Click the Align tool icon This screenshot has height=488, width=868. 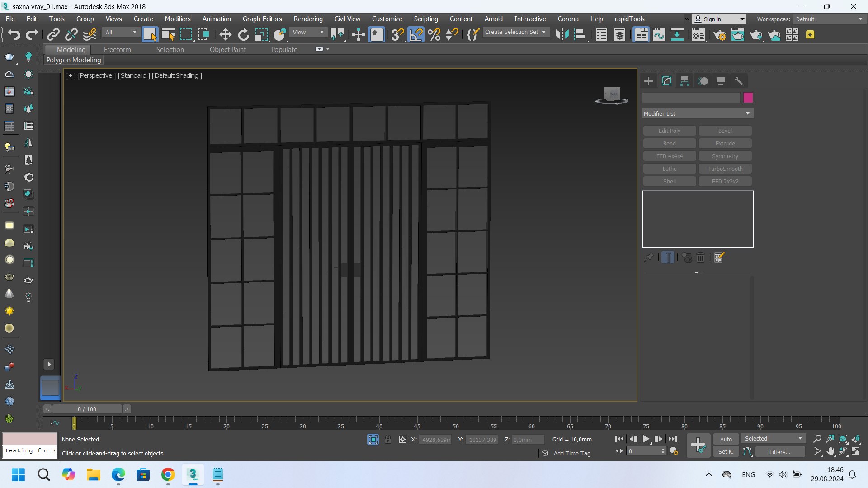pos(580,35)
